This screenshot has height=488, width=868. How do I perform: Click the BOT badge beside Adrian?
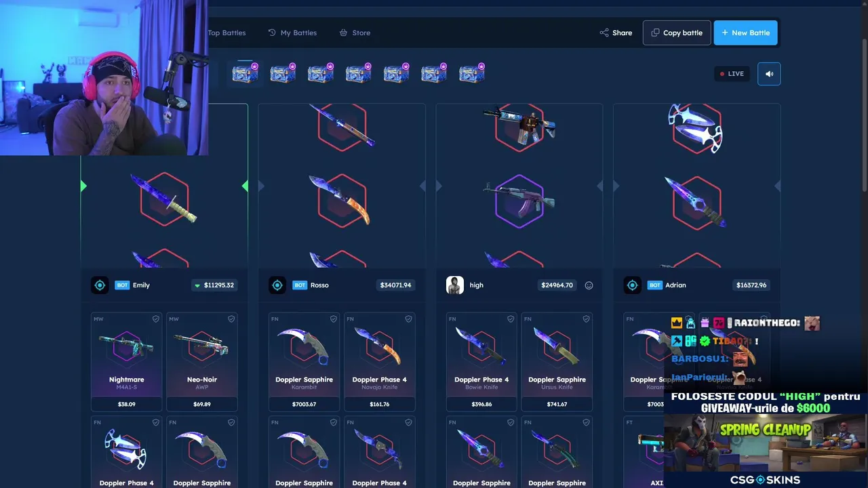click(655, 285)
